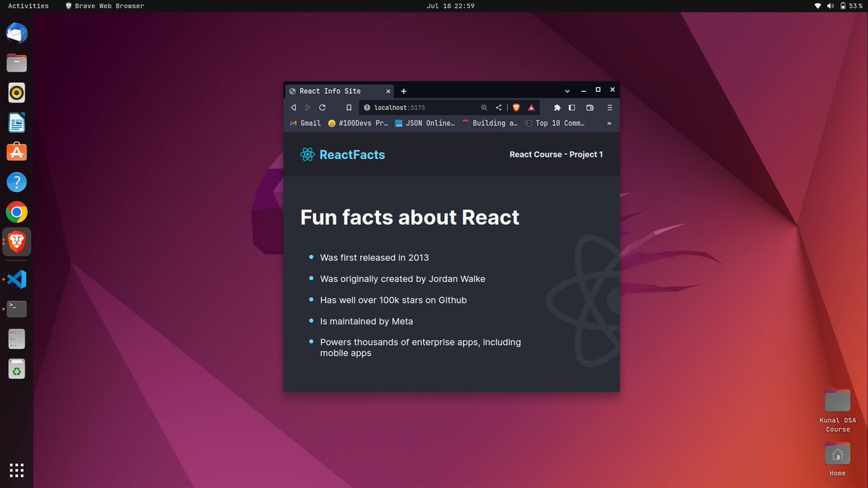The width and height of the screenshot is (868, 488).
Task: Minimize the Brave browser window
Action: [584, 90]
